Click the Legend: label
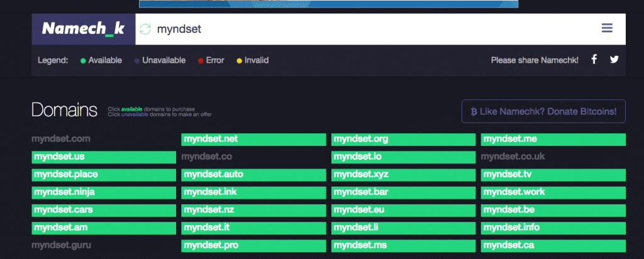The image size is (644, 259). click(x=53, y=60)
